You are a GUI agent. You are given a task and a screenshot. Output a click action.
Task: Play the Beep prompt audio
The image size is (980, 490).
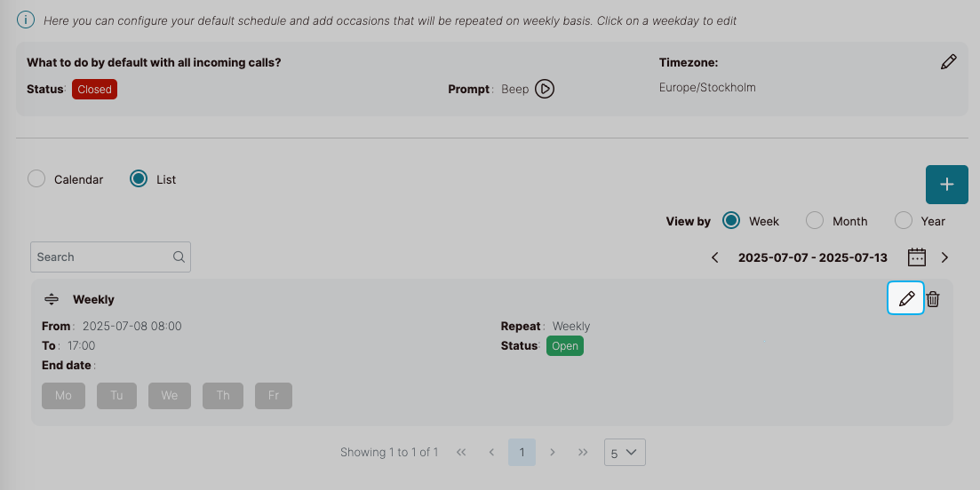click(x=545, y=89)
